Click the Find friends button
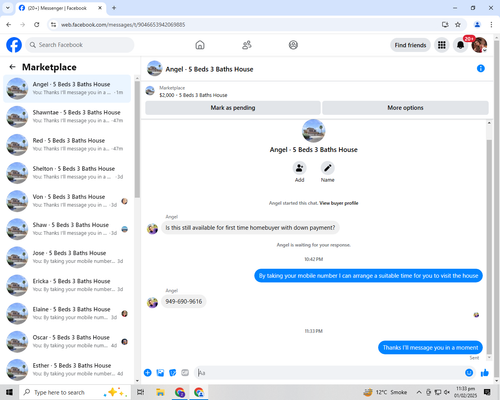The width and height of the screenshot is (500, 400). pos(410,45)
